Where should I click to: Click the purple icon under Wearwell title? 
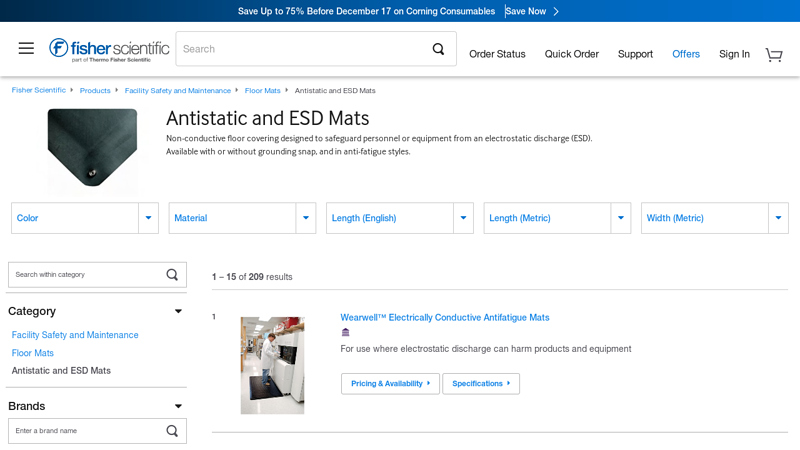coord(345,333)
